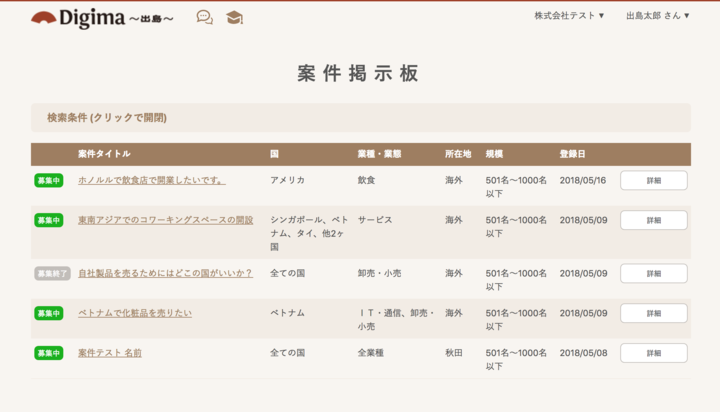Click the 募集中 badge for the Honolulu listing
The height and width of the screenshot is (412, 720).
click(49, 181)
